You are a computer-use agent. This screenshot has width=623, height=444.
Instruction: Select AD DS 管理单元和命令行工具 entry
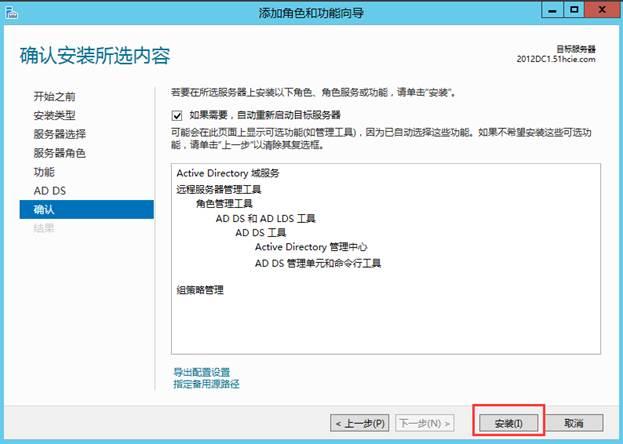click(x=318, y=263)
